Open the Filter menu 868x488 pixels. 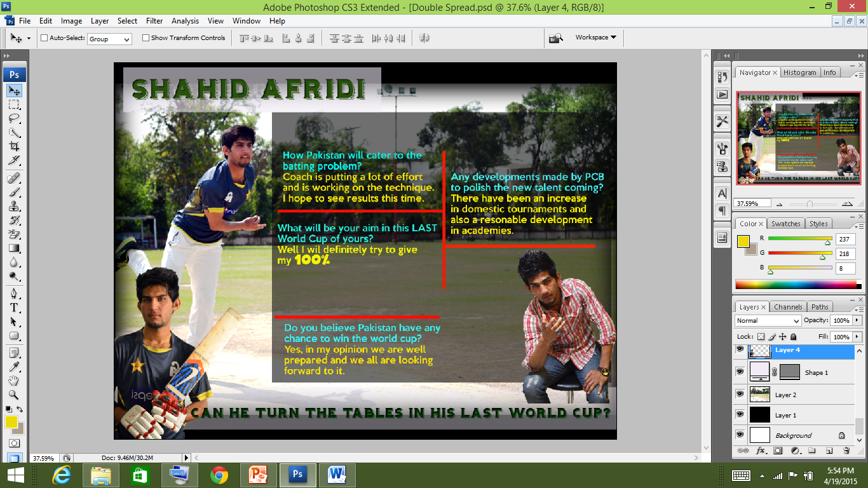[x=154, y=21]
